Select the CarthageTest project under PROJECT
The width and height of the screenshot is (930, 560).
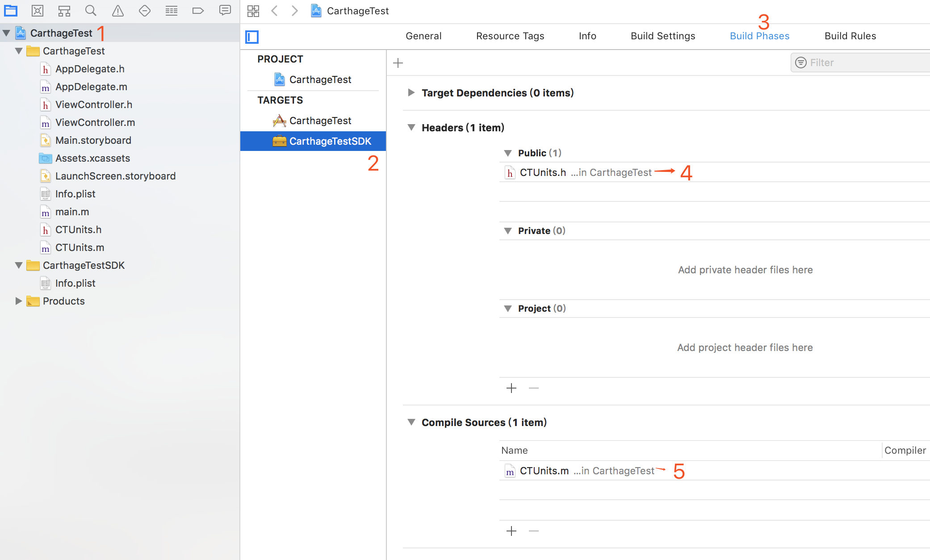click(314, 79)
